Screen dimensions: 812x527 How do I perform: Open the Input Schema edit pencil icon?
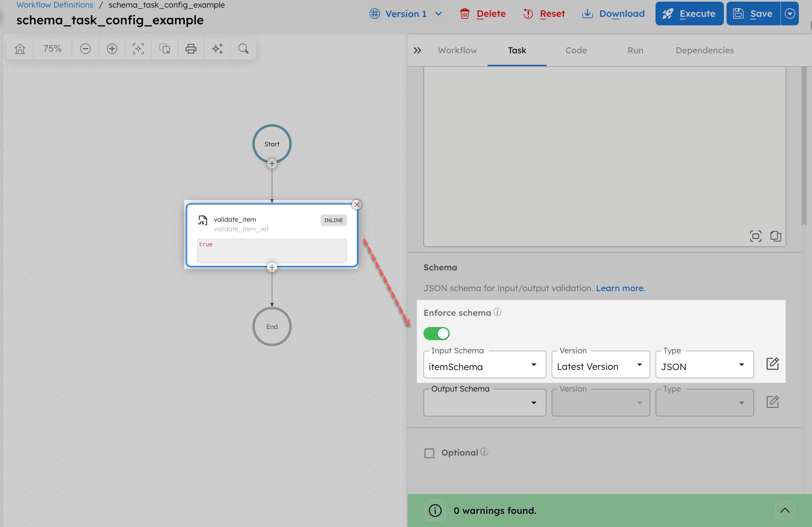coord(773,364)
